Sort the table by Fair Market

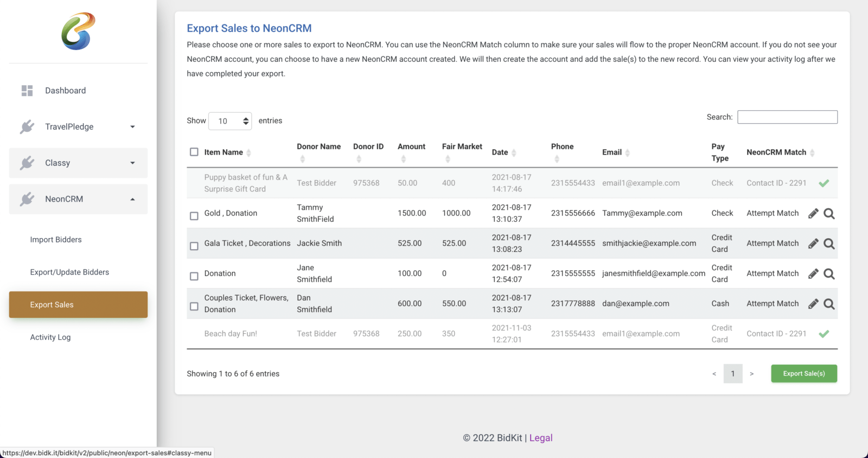pos(448,159)
